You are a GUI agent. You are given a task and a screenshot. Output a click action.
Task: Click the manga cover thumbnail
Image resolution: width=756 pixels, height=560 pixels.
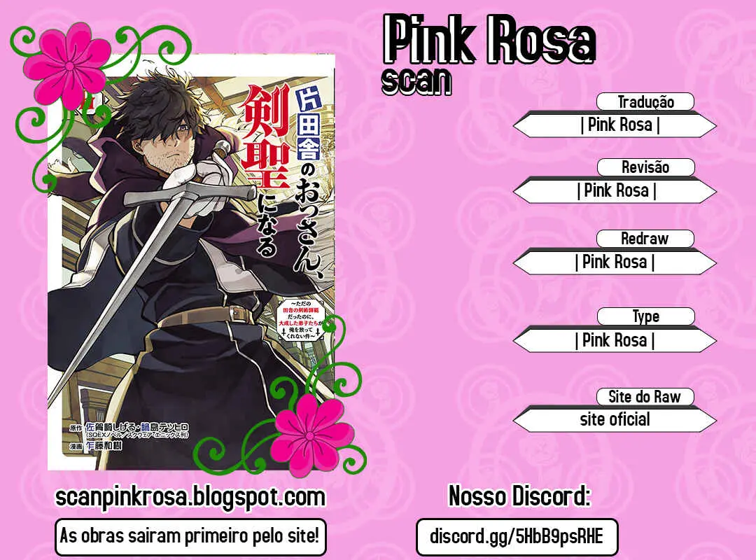point(191,262)
